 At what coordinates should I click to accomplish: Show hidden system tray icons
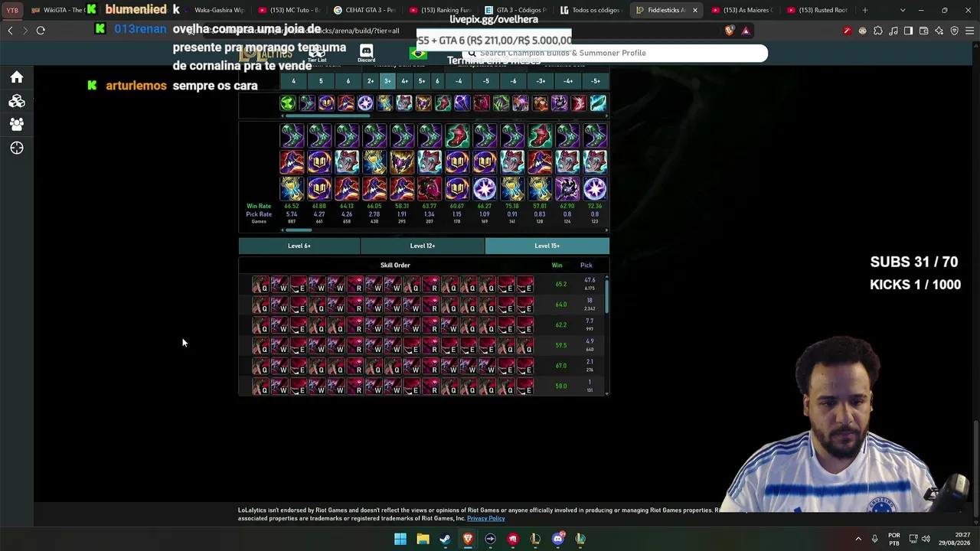pos(858,539)
